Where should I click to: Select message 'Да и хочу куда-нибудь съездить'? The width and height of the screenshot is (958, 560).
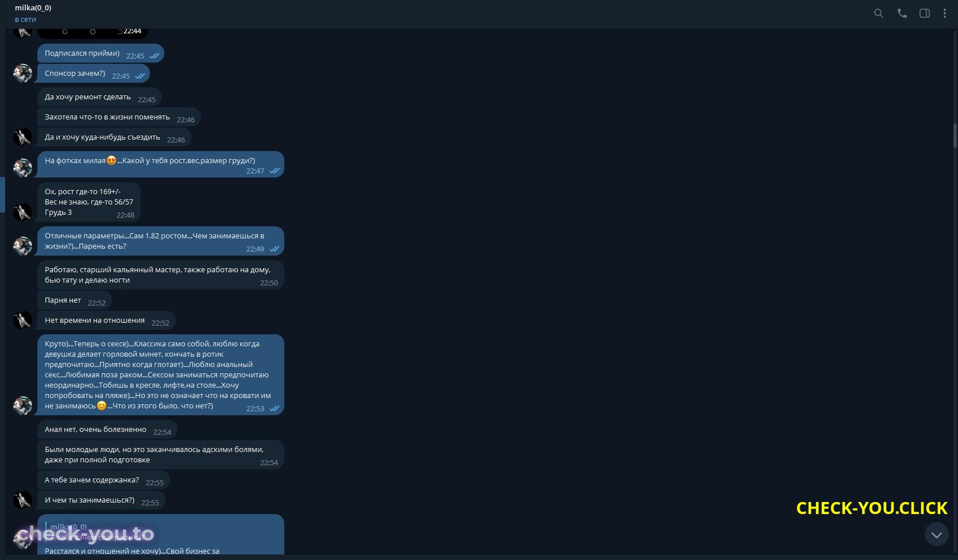click(114, 137)
